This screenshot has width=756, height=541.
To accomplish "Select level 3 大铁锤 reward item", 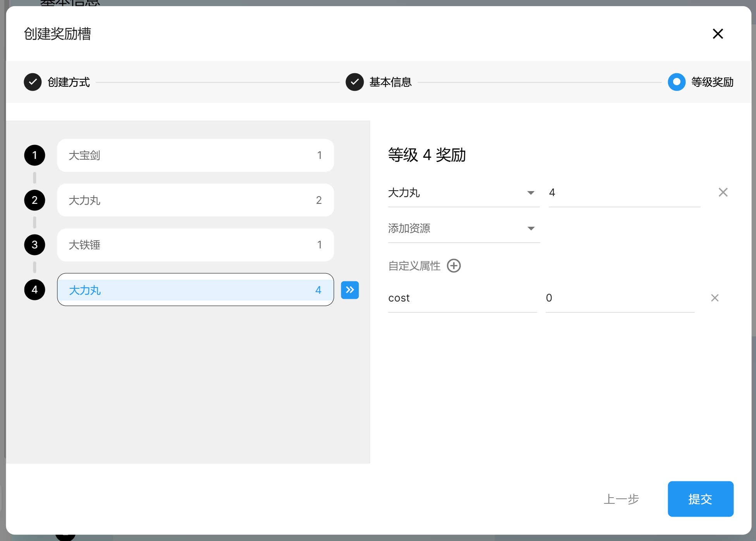I will tap(195, 245).
